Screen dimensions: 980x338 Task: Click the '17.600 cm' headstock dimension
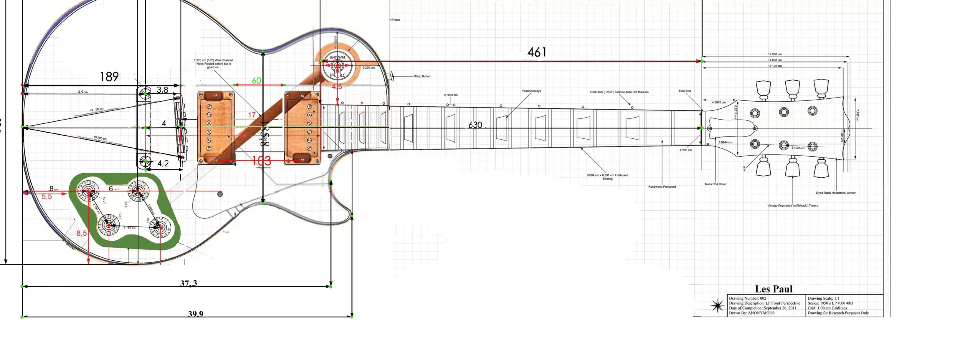tap(774, 60)
